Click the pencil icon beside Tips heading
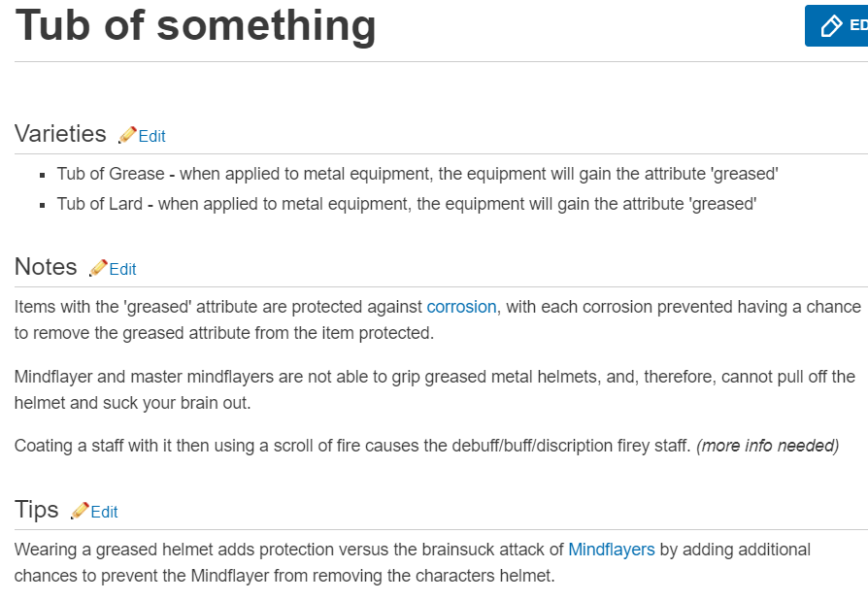 (80, 510)
